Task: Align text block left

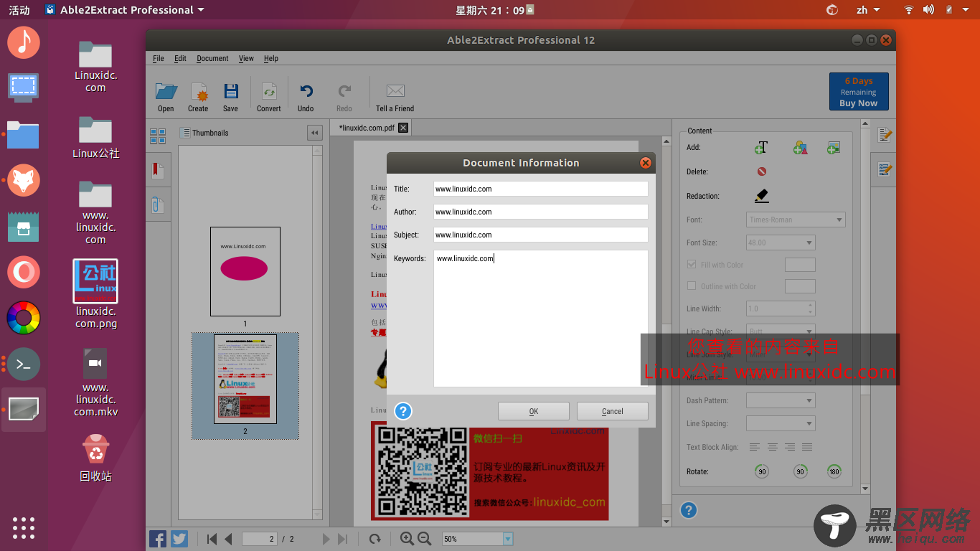Action: coord(755,447)
